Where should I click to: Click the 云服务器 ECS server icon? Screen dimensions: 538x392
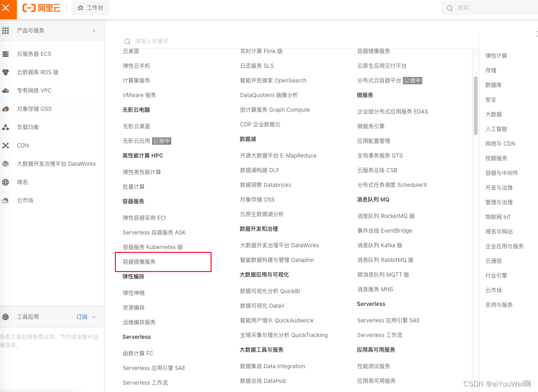tap(5, 54)
